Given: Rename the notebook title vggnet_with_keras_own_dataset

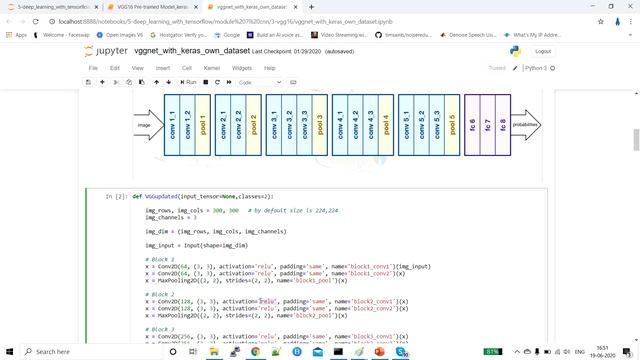Looking at the screenshot, I should pyautogui.click(x=192, y=51).
